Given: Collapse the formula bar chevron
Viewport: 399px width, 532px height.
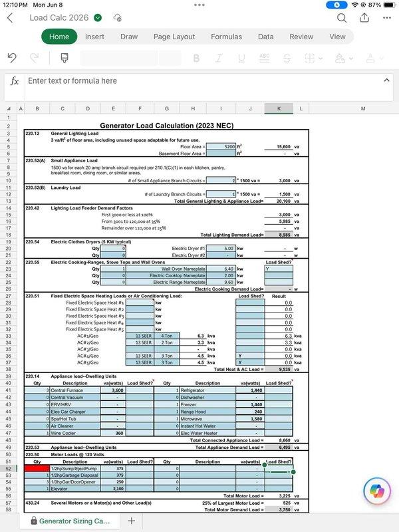Looking at the screenshot, I should 386,80.
